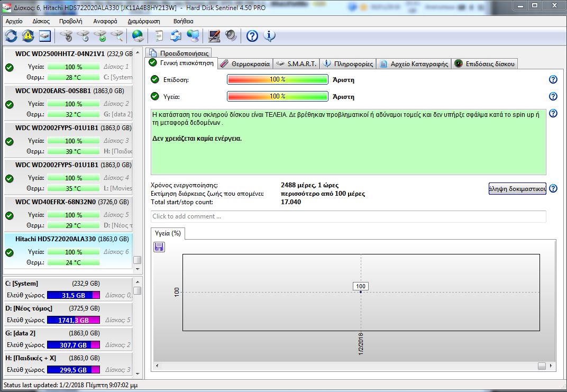567x392 pixels.
Task: Click the 100 data point label in graph
Action: tap(361, 286)
